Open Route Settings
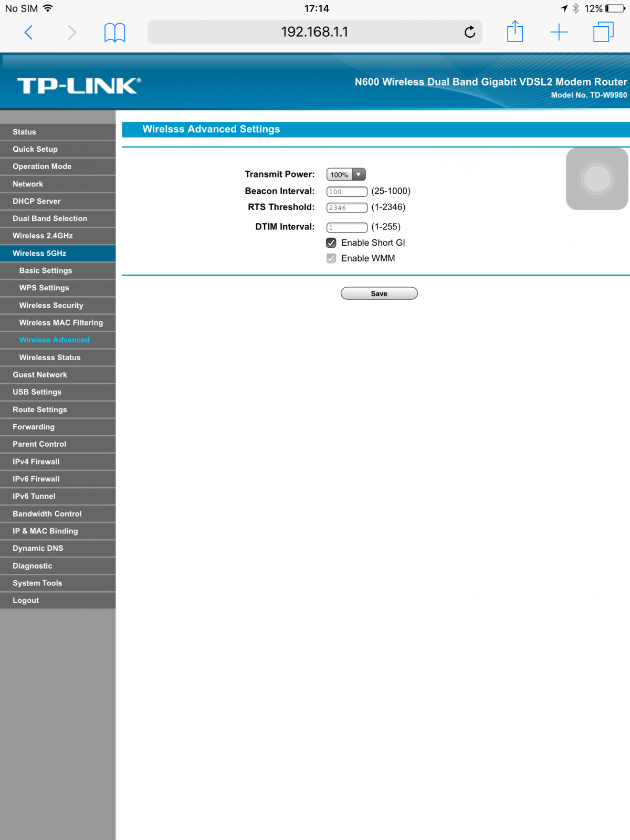 coord(58,409)
